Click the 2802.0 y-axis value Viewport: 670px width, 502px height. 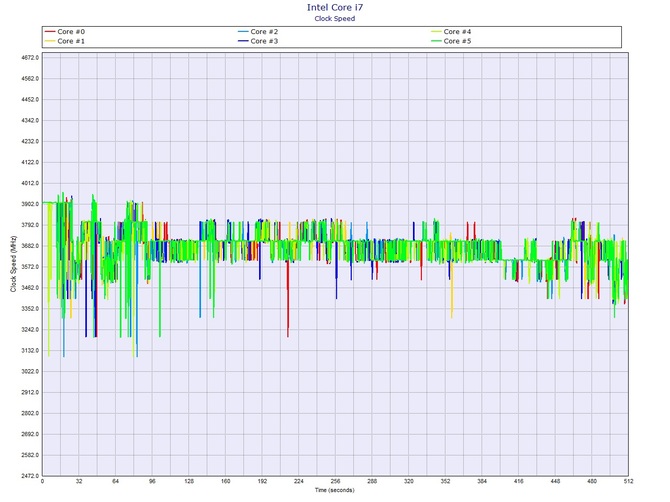tap(30, 414)
